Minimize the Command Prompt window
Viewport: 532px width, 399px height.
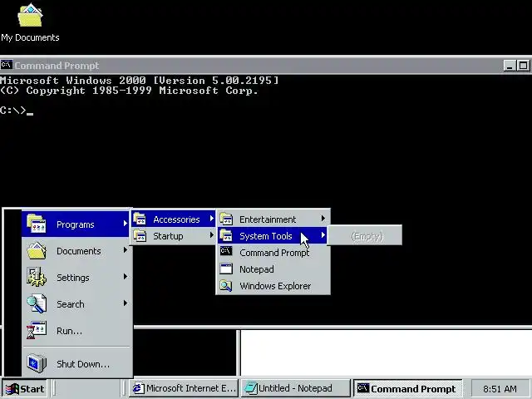(x=510, y=66)
